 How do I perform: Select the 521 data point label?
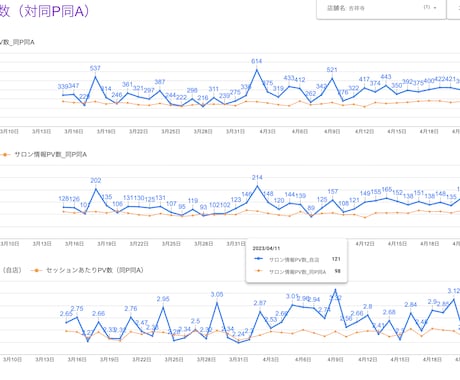(x=332, y=70)
